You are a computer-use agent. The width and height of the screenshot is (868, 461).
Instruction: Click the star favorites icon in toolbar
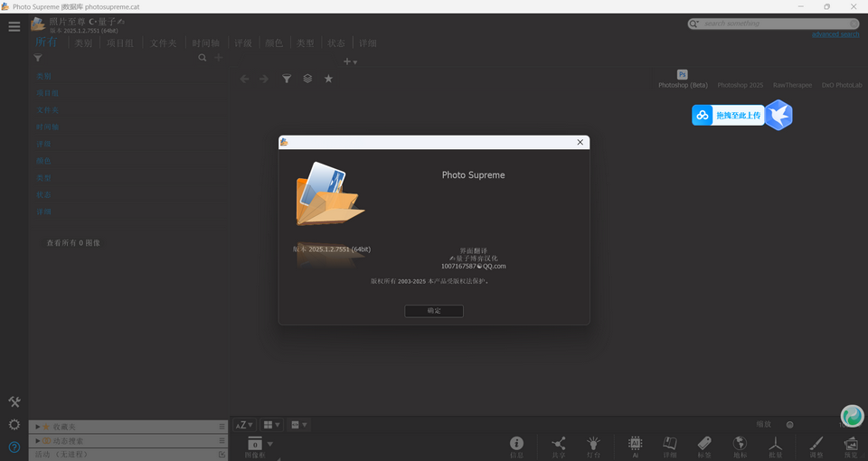[x=328, y=79]
